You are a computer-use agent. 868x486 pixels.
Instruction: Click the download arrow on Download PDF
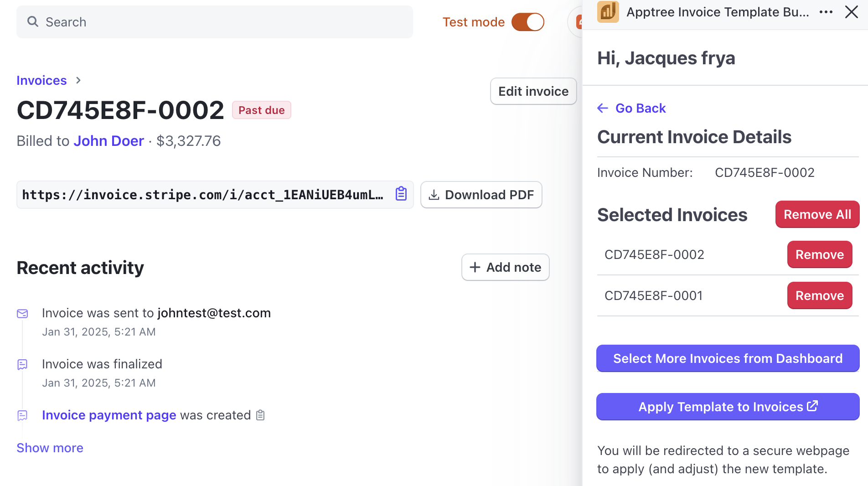pyautogui.click(x=434, y=195)
